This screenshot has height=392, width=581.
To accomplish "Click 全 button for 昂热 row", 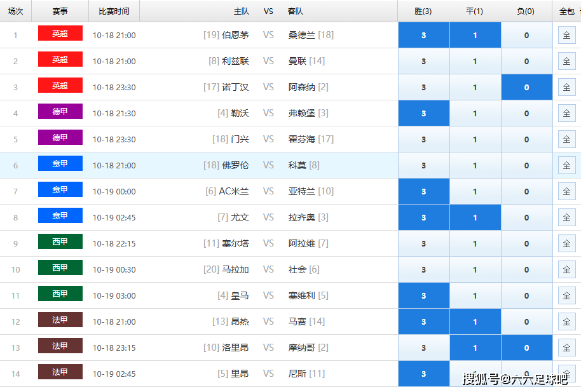I will tap(566, 322).
